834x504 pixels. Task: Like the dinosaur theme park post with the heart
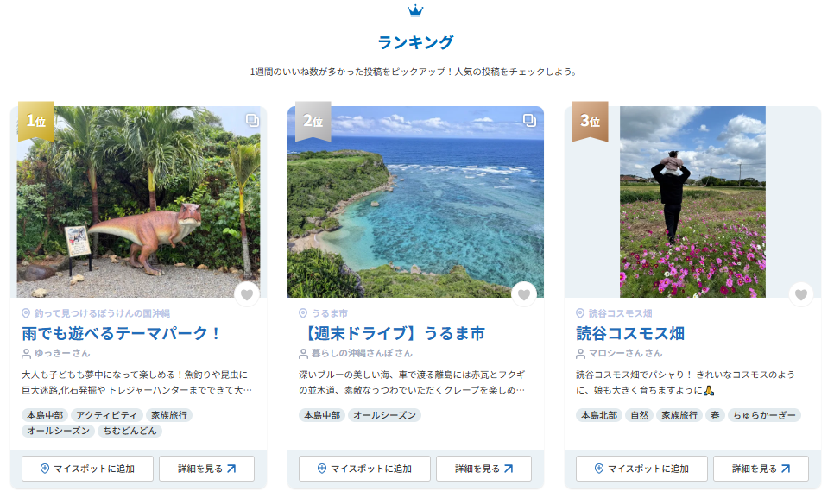coord(247,294)
